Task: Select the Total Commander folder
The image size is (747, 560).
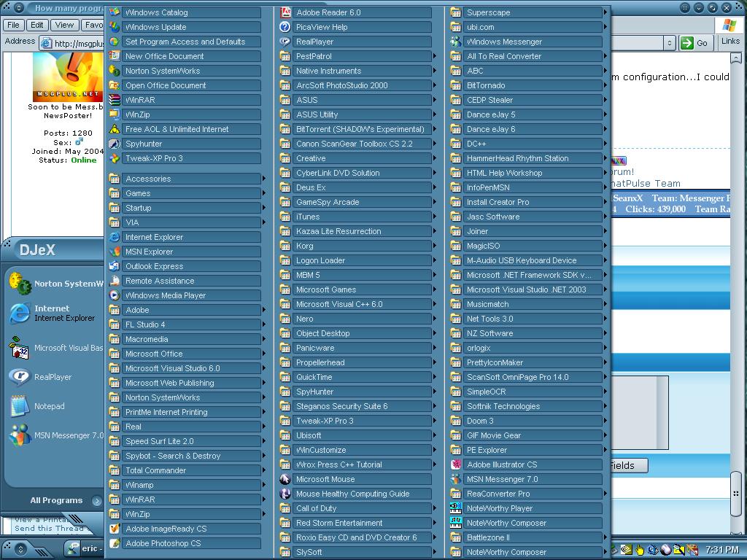Action: click(x=185, y=470)
